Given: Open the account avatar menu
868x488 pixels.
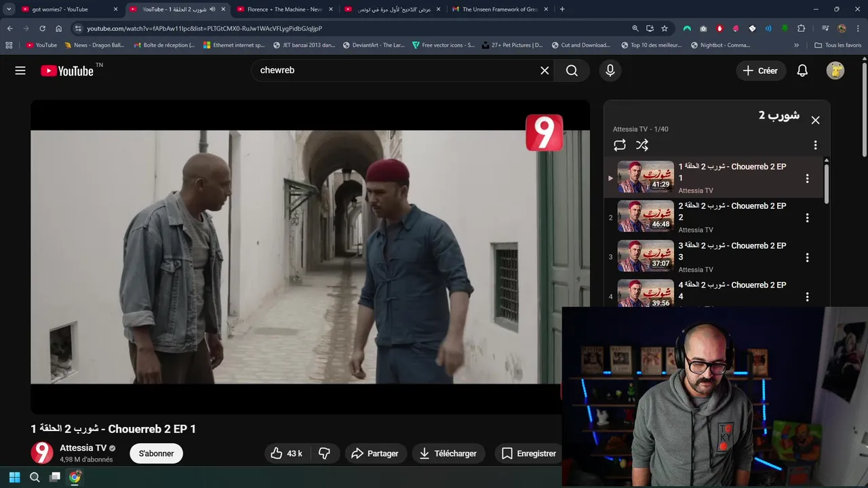Looking at the screenshot, I should [x=835, y=70].
